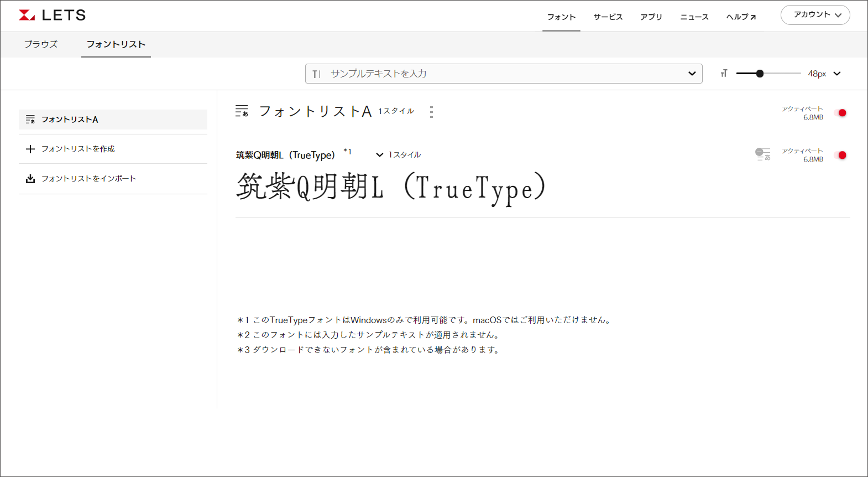Expand the 1スタイル chevron for 筑紫Q明朝L

click(x=380, y=155)
